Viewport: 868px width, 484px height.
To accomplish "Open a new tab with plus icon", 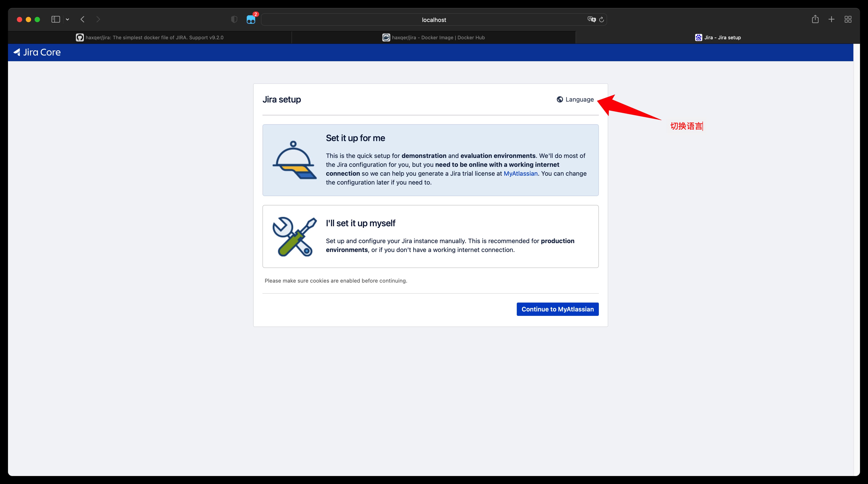I will tap(831, 20).
